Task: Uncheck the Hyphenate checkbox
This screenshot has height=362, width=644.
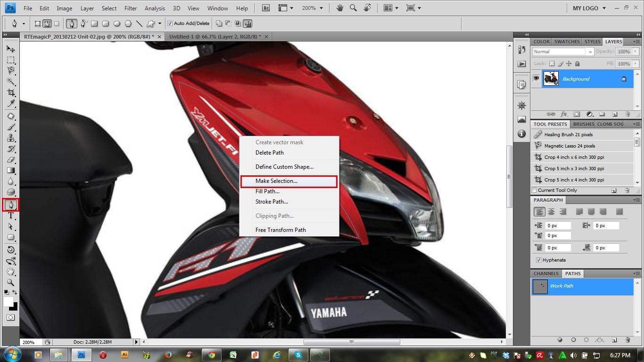Action: point(538,260)
